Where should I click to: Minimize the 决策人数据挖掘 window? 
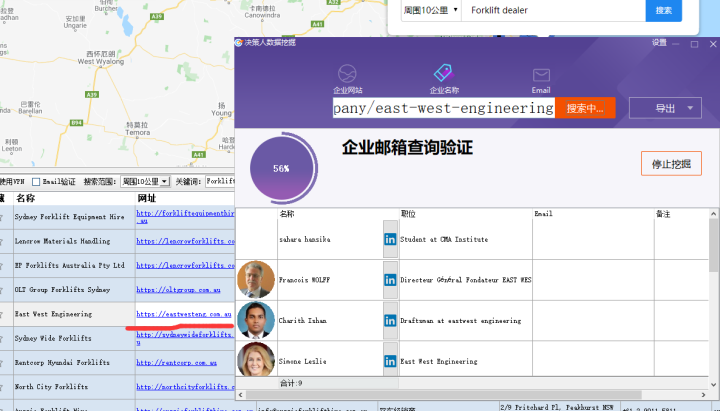(675, 44)
